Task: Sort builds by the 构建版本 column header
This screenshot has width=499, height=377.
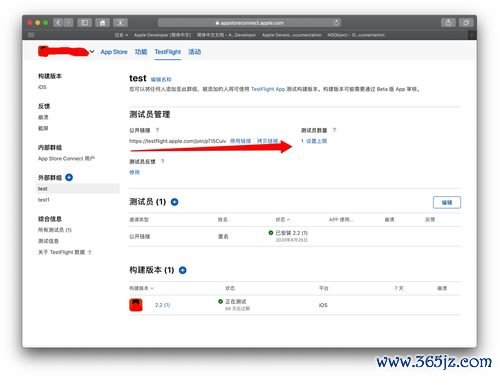Action: pos(141,288)
